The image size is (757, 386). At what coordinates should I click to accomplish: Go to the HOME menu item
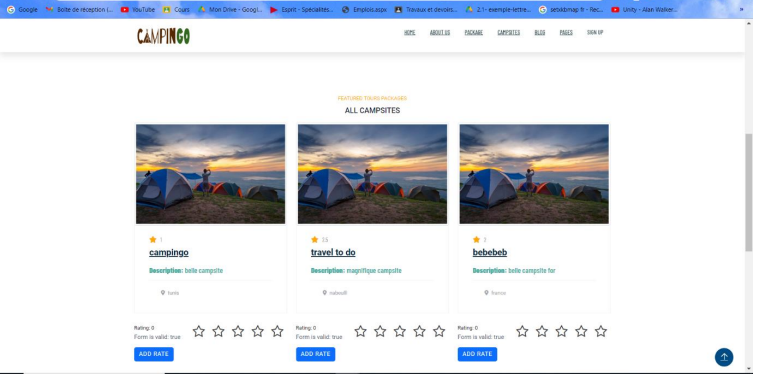[x=409, y=32]
